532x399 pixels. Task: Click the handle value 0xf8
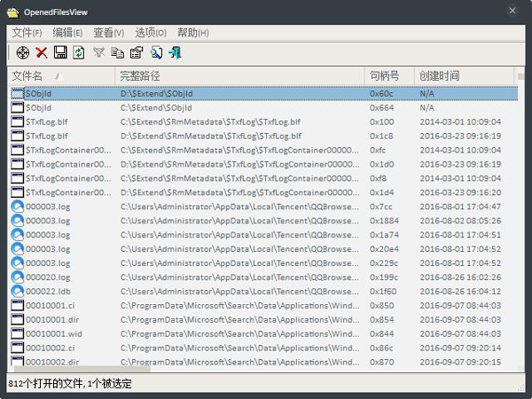[x=378, y=178]
